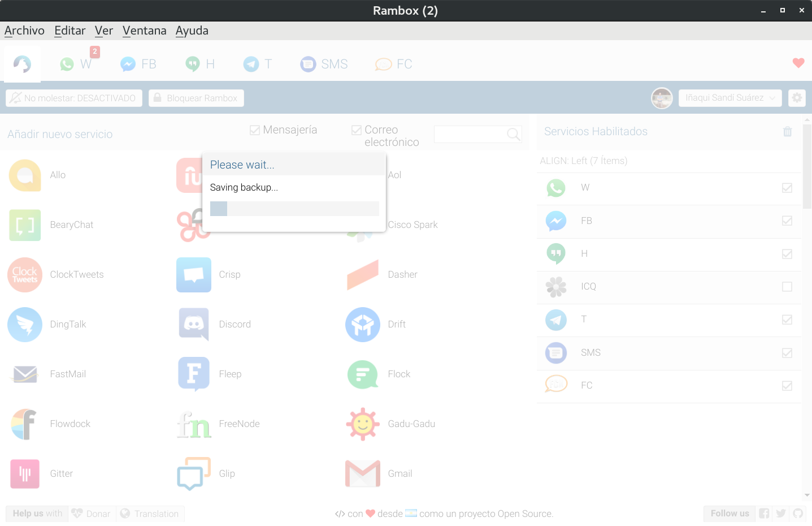Click the Translation button
This screenshot has height=526, width=812.
click(x=150, y=514)
